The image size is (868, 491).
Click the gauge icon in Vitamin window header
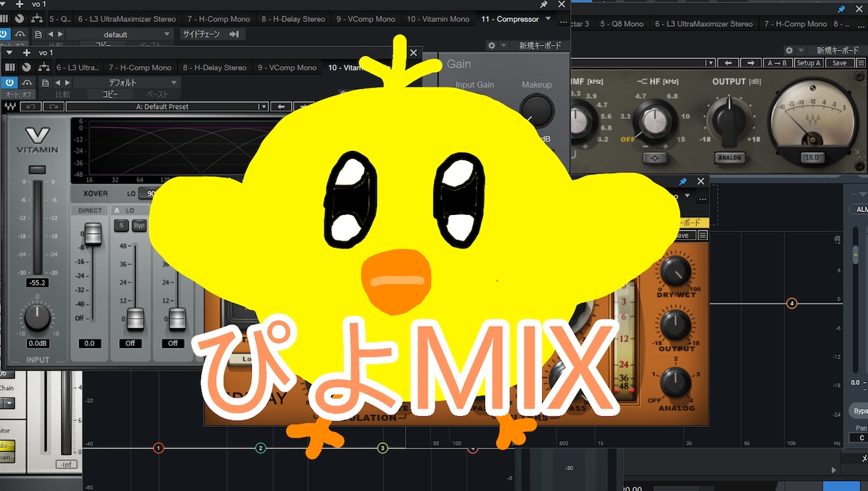27,68
